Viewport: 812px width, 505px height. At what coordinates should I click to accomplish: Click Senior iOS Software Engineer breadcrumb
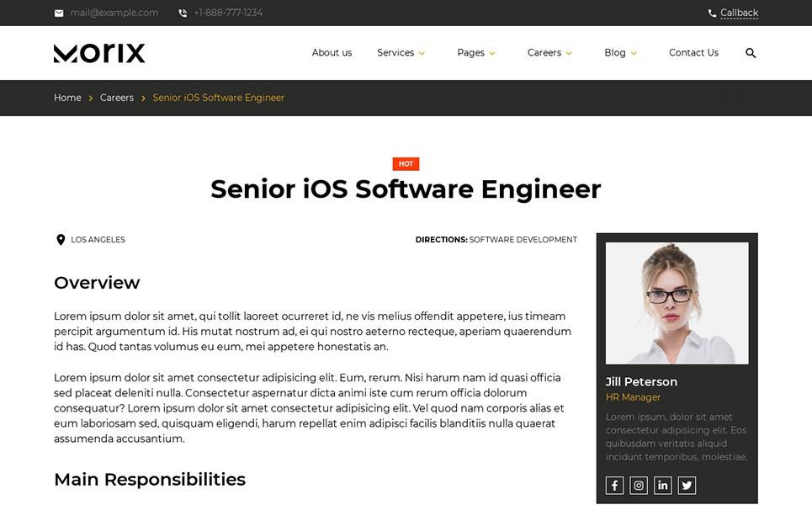coord(219,98)
